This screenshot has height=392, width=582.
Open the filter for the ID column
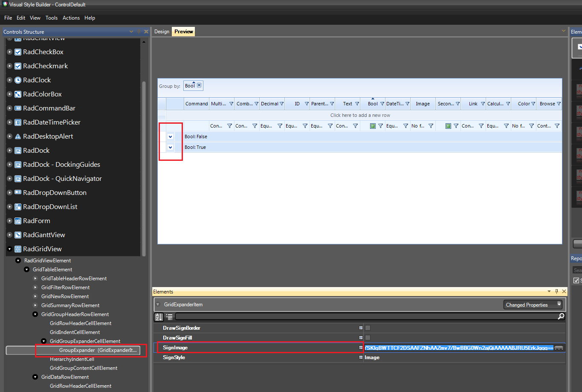(x=307, y=104)
